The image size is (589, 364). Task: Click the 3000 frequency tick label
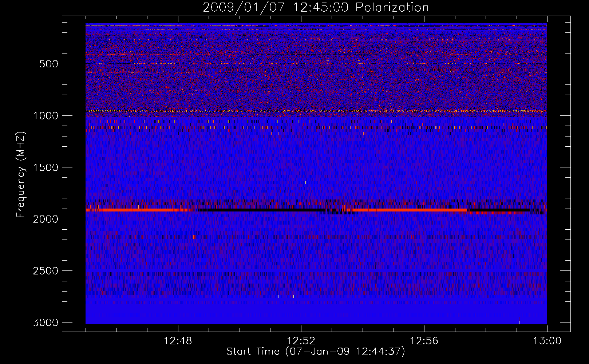tap(46, 323)
